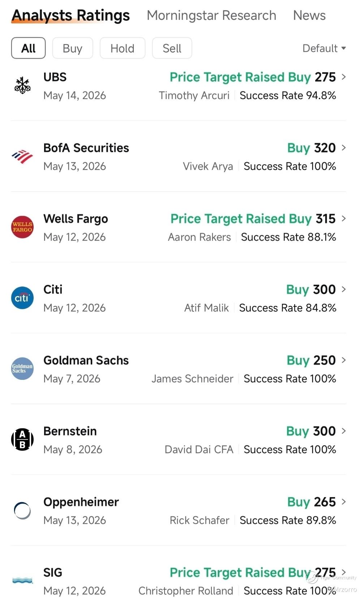Tap the blue Citi logo
Viewport: 364px width, 598px height.
click(x=22, y=298)
